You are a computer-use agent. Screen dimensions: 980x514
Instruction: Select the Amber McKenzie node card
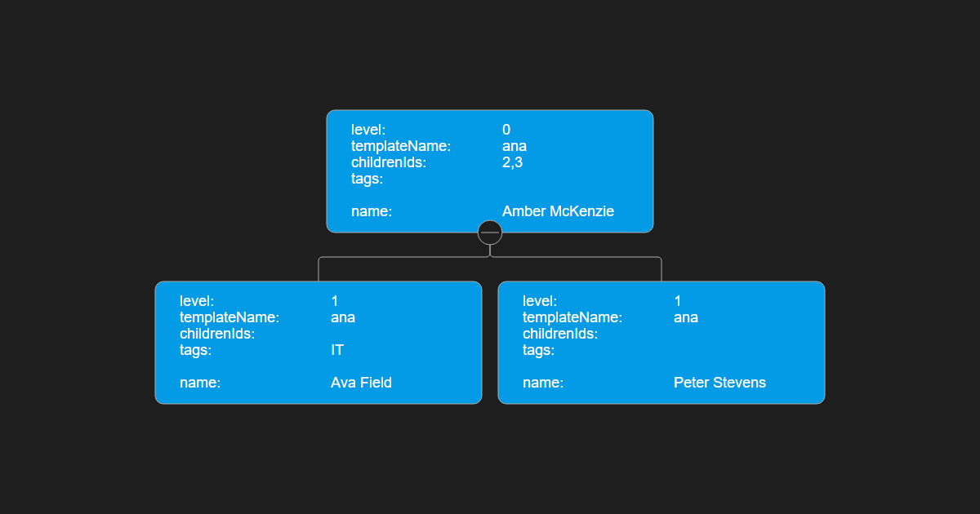point(490,171)
